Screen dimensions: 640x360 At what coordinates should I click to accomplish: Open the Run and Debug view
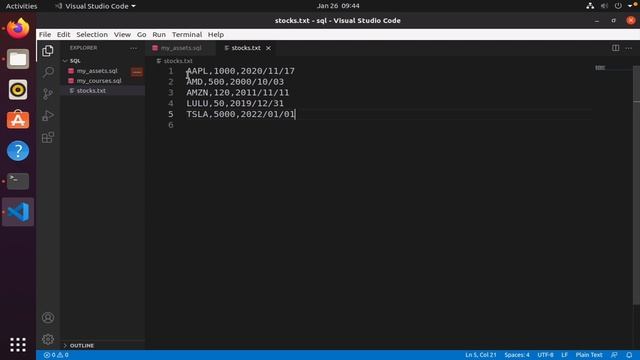(48, 116)
